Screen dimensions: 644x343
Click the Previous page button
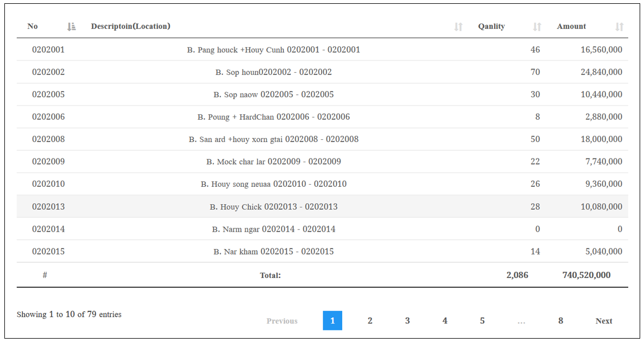(x=282, y=321)
